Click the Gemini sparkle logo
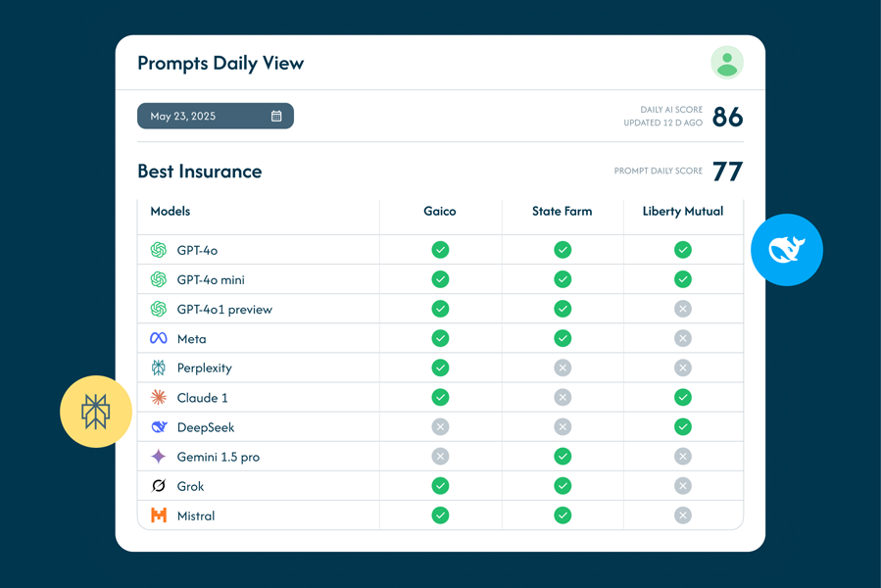 click(x=159, y=457)
